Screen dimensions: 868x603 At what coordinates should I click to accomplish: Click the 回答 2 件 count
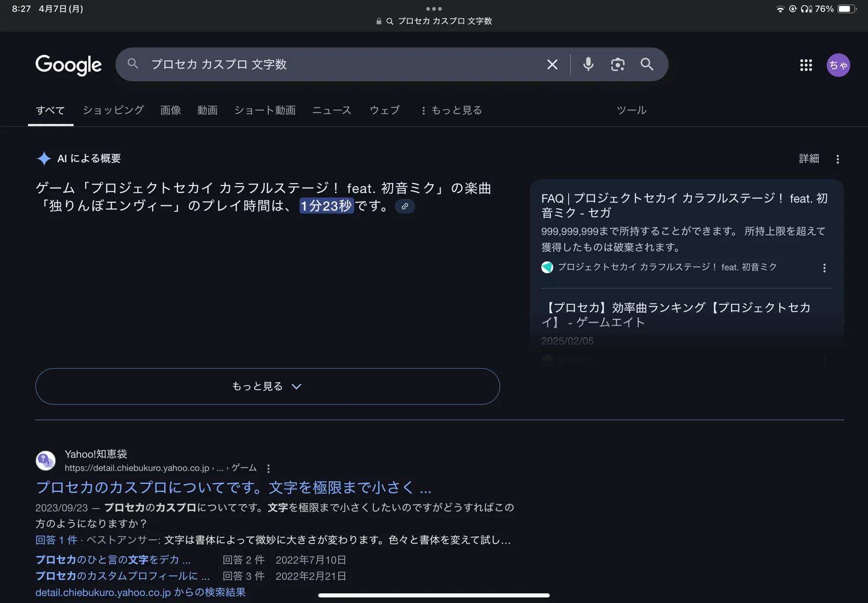point(243,559)
